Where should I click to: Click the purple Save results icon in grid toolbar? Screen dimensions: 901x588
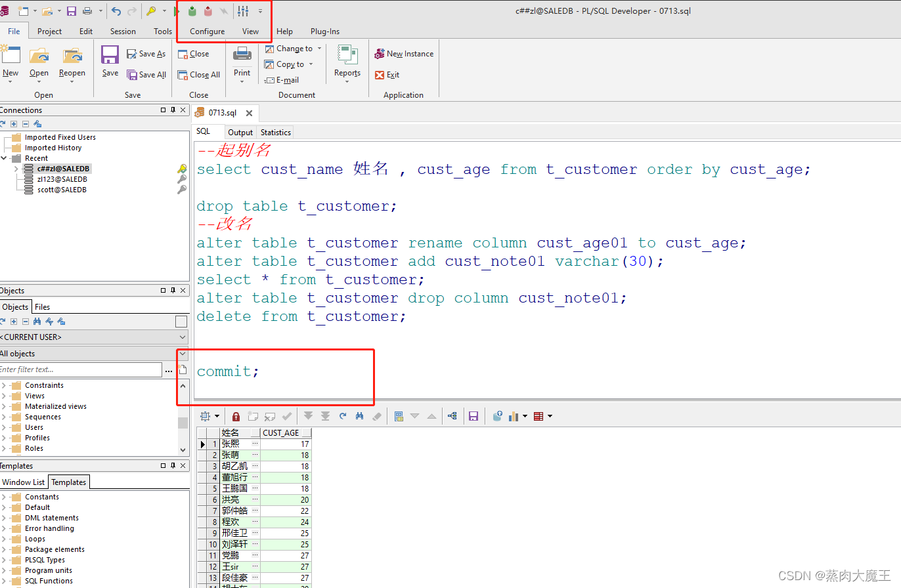tap(473, 416)
